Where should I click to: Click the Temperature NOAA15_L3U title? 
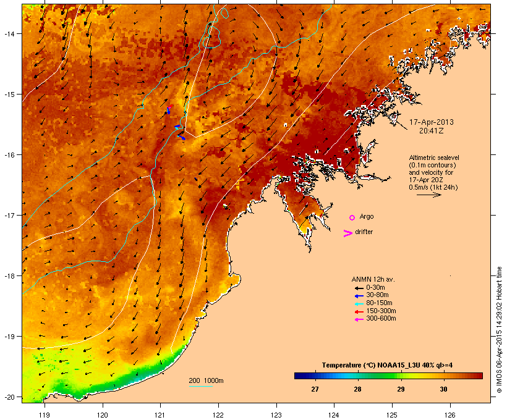387,365
